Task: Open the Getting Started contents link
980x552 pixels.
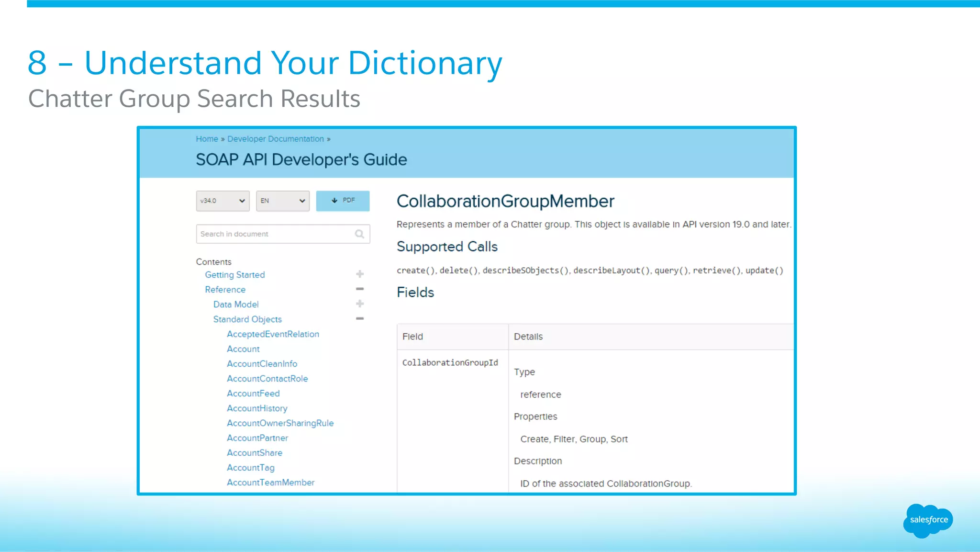Action: coord(235,275)
